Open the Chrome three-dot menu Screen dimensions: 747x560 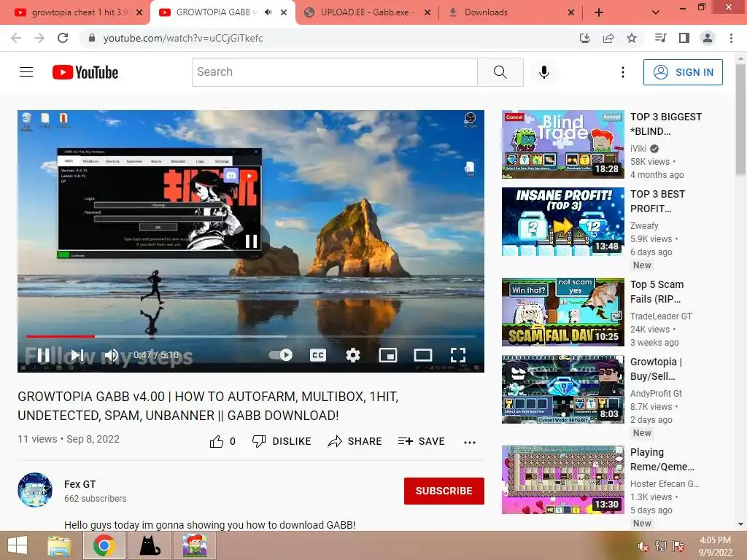click(x=731, y=38)
